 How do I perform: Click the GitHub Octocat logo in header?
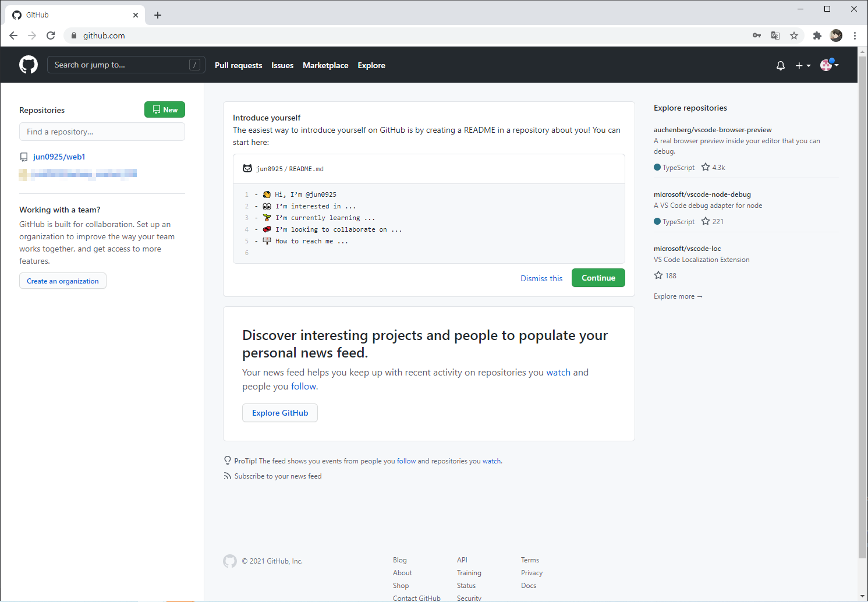pyautogui.click(x=29, y=65)
